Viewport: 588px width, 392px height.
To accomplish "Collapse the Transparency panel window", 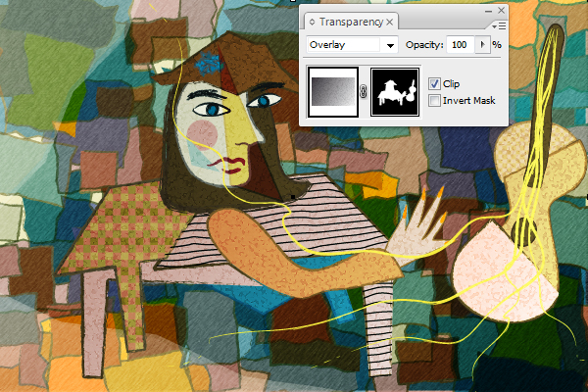I will pyautogui.click(x=488, y=11).
